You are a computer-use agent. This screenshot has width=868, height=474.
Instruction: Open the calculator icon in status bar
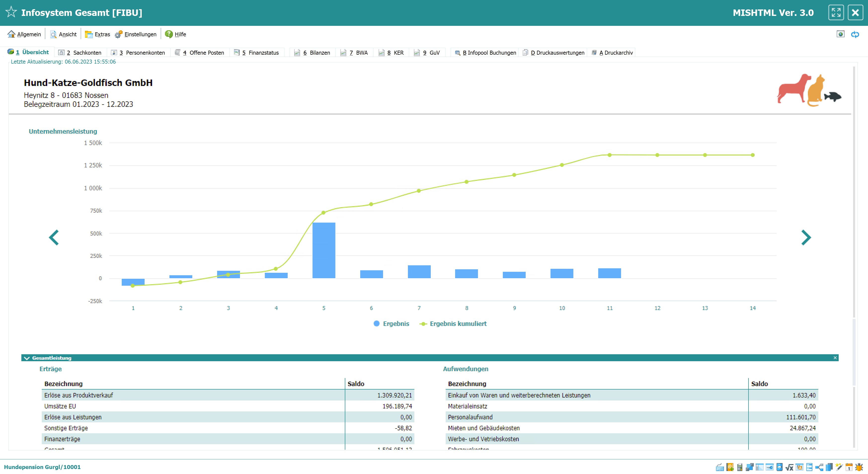pos(740,467)
